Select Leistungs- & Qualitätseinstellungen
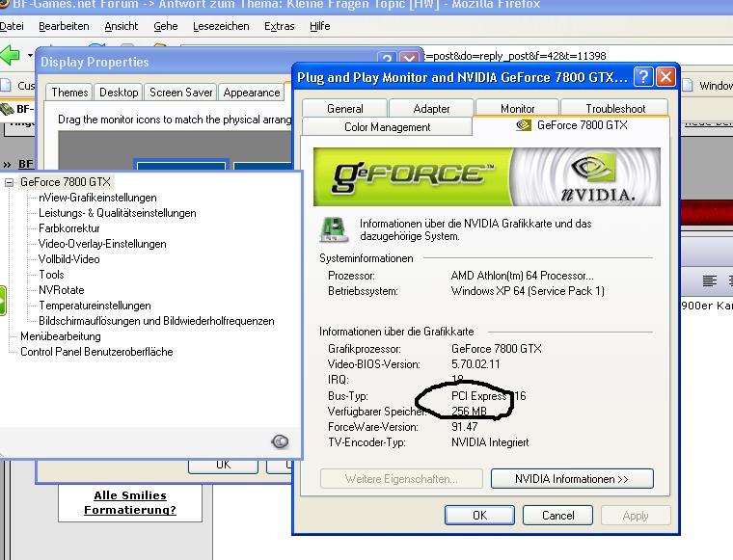The height and width of the screenshot is (560, 733). click(x=118, y=213)
